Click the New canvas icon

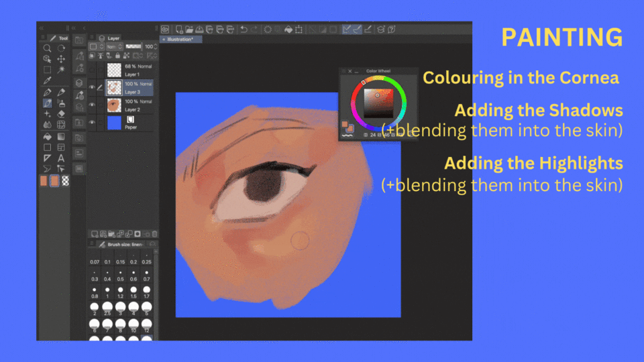click(179, 29)
